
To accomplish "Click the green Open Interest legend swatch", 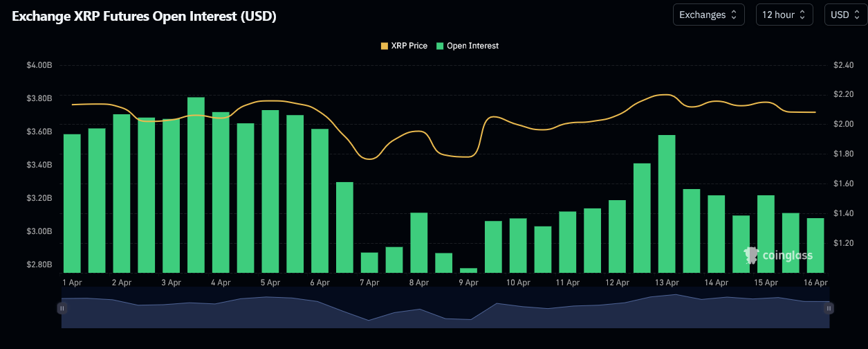I will (x=440, y=46).
